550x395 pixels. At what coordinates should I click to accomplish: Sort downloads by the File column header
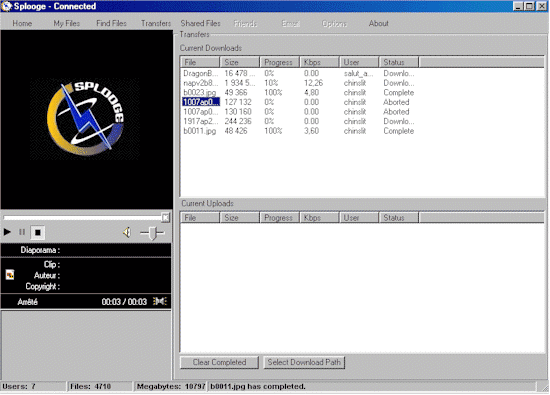tap(200, 62)
